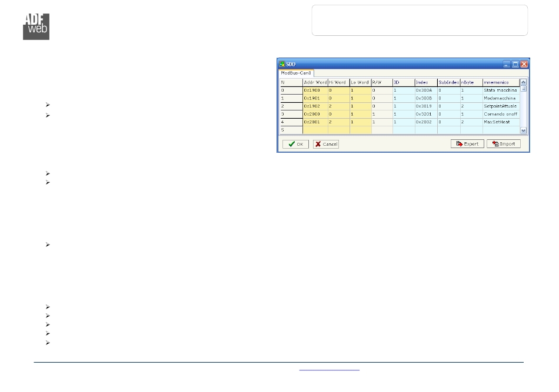Click the SDO window title icon

[282, 64]
